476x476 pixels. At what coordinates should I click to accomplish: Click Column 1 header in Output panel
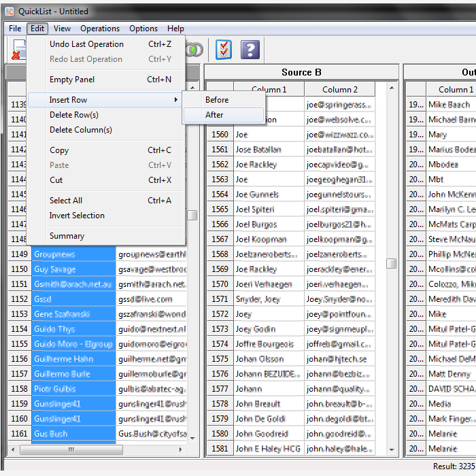click(x=451, y=90)
